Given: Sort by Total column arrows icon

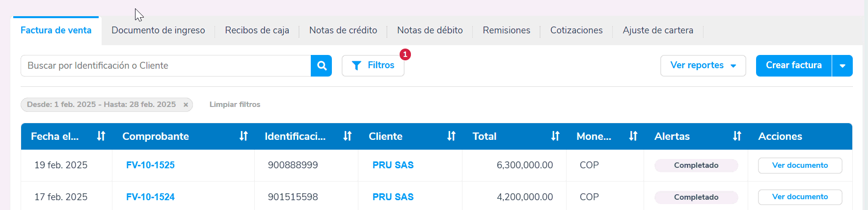Looking at the screenshot, I should (555, 136).
